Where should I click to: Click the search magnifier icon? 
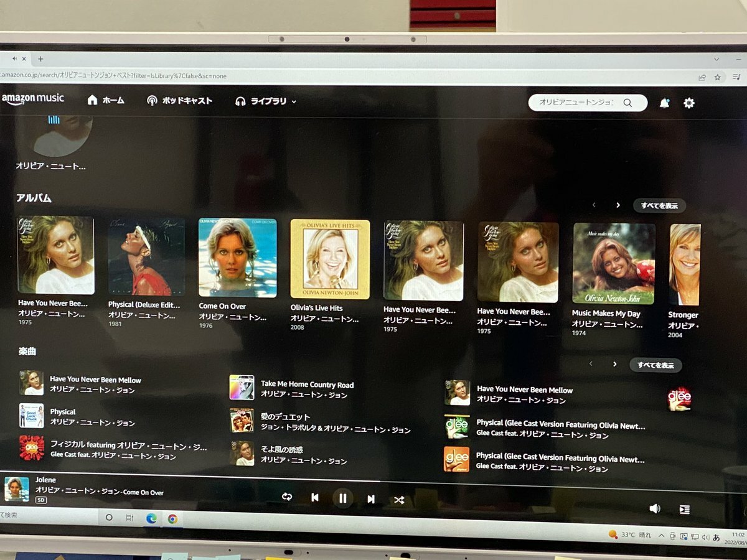click(627, 103)
